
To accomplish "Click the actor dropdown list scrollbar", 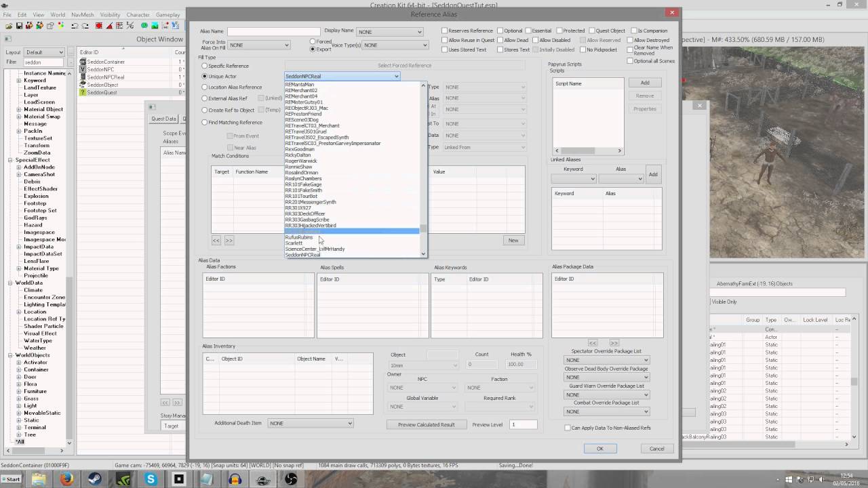I will click(x=425, y=169).
